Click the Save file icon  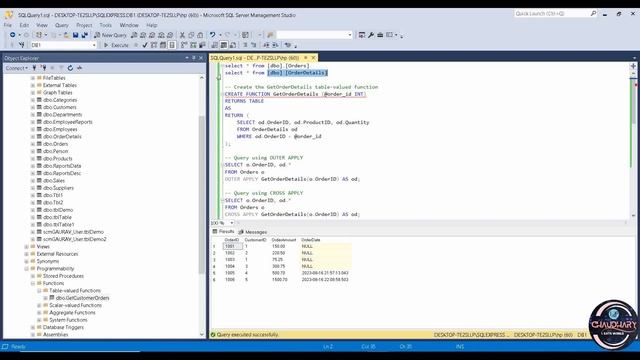click(76, 35)
